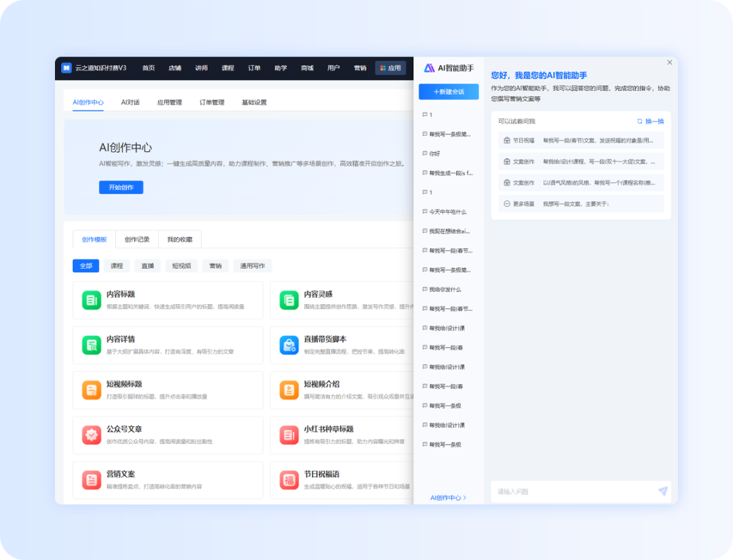
Task: Switch to the 我的收藏 tab
Action: point(180,240)
